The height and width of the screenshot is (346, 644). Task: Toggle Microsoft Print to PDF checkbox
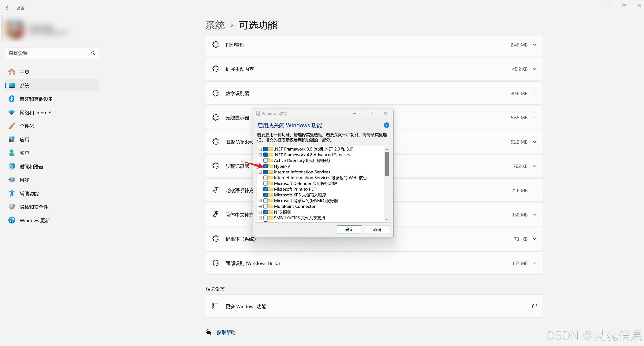pyautogui.click(x=265, y=189)
